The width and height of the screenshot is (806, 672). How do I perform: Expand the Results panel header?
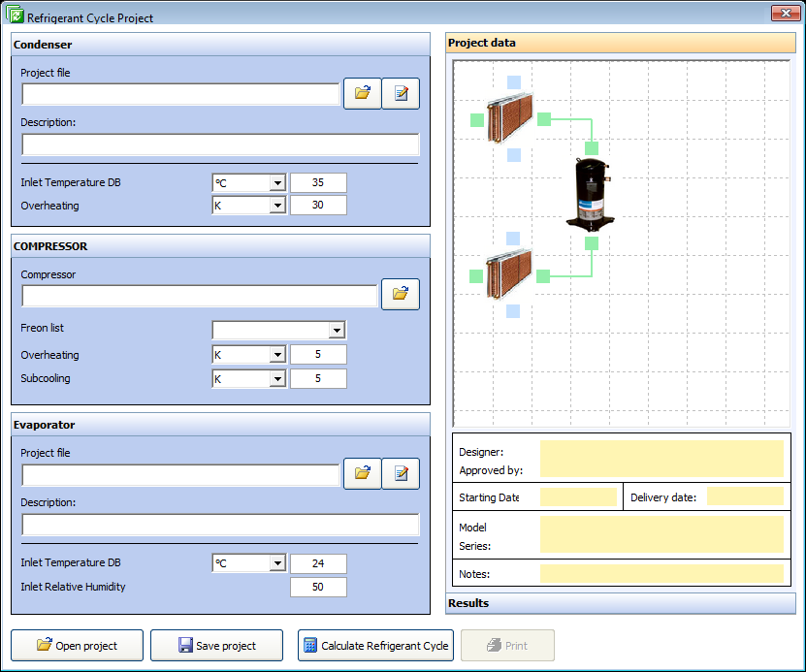click(621, 603)
